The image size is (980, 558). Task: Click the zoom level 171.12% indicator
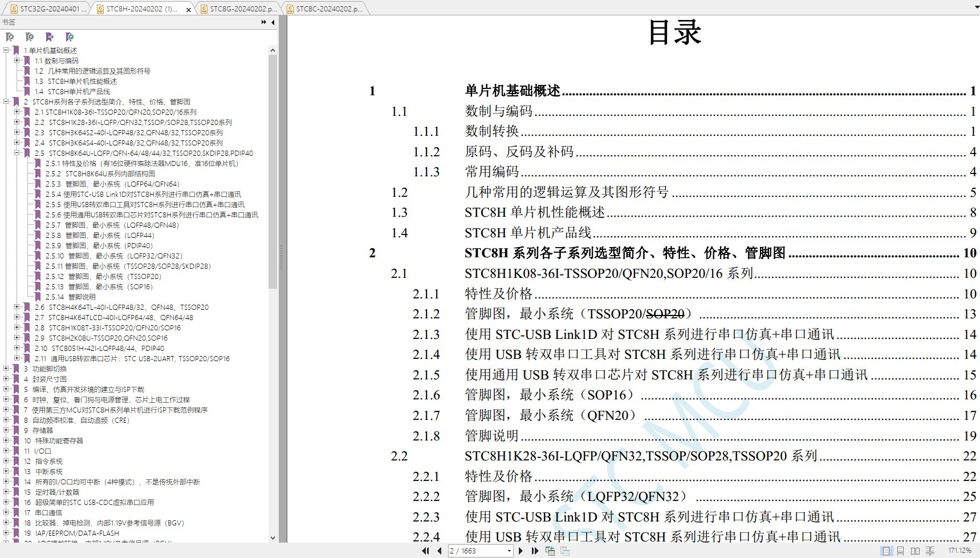959,551
